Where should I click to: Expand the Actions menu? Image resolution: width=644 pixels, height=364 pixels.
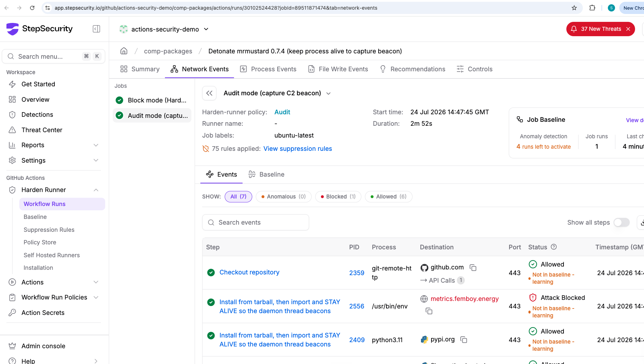point(96,282)
